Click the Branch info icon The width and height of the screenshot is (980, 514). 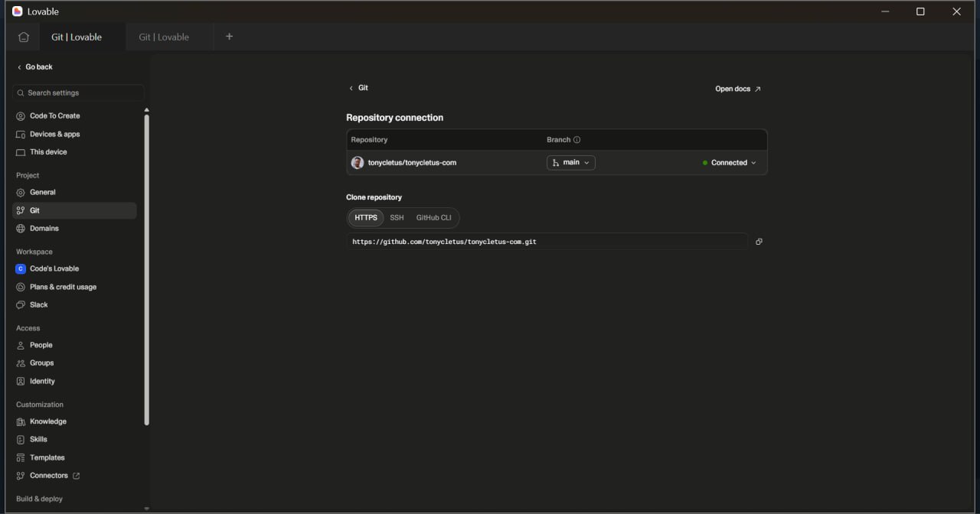[x=577, y=140]
